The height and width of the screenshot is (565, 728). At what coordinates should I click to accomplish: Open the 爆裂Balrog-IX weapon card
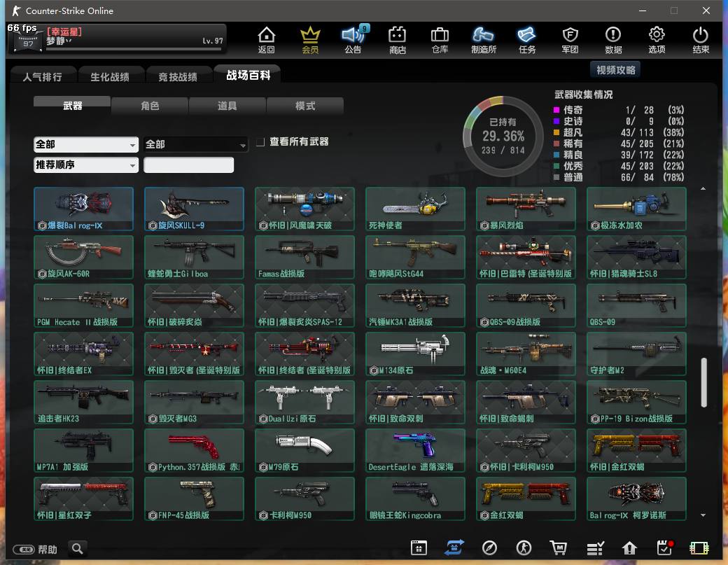(83, 209)
